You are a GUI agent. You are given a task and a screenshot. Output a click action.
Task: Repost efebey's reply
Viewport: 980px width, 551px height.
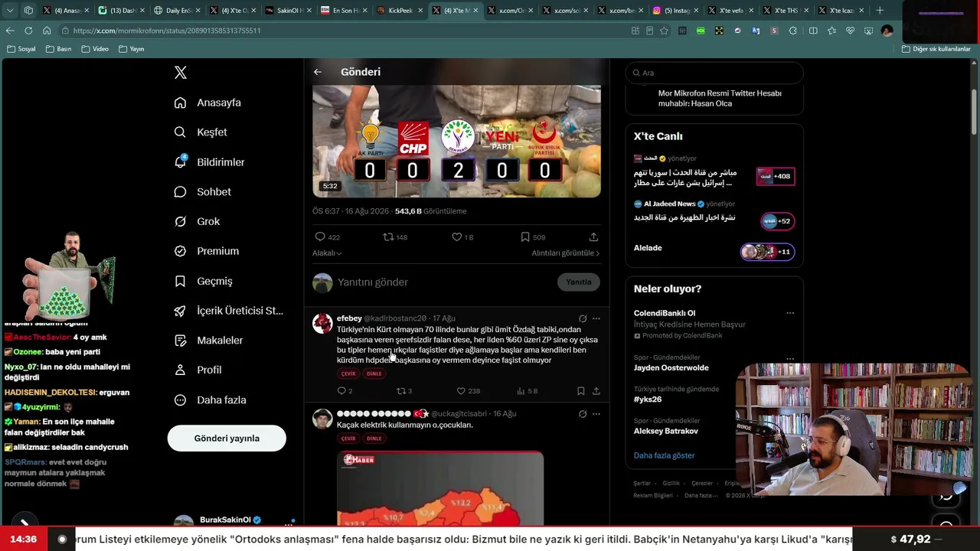404,391
